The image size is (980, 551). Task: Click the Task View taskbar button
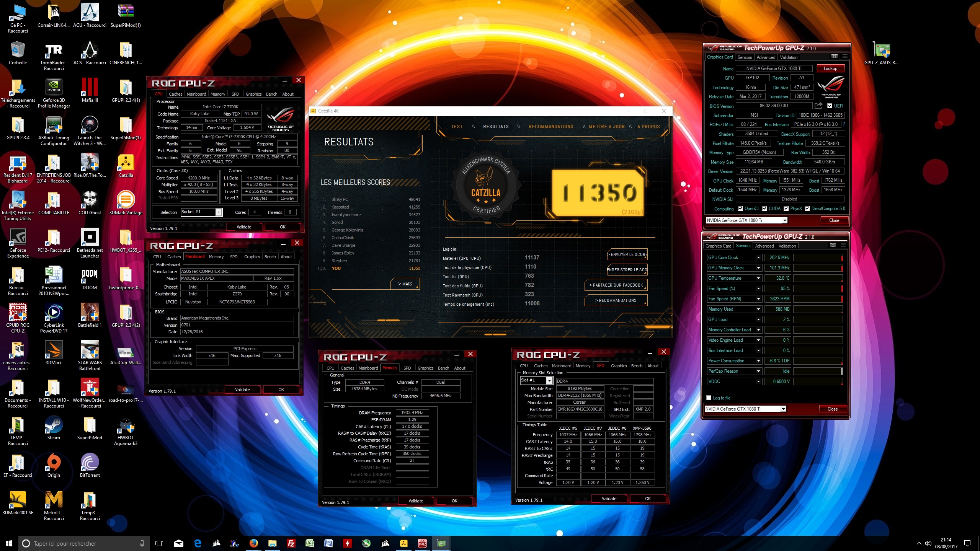(159, 543)
